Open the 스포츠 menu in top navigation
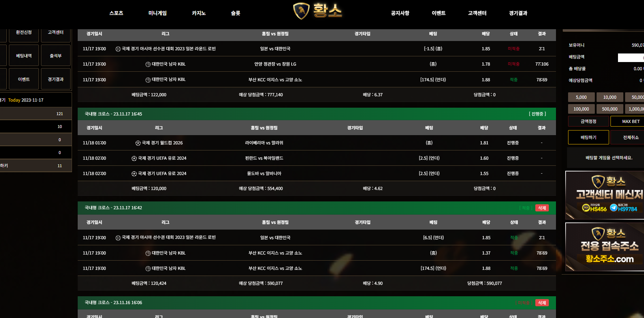644x318 pixels. (116, 13)
